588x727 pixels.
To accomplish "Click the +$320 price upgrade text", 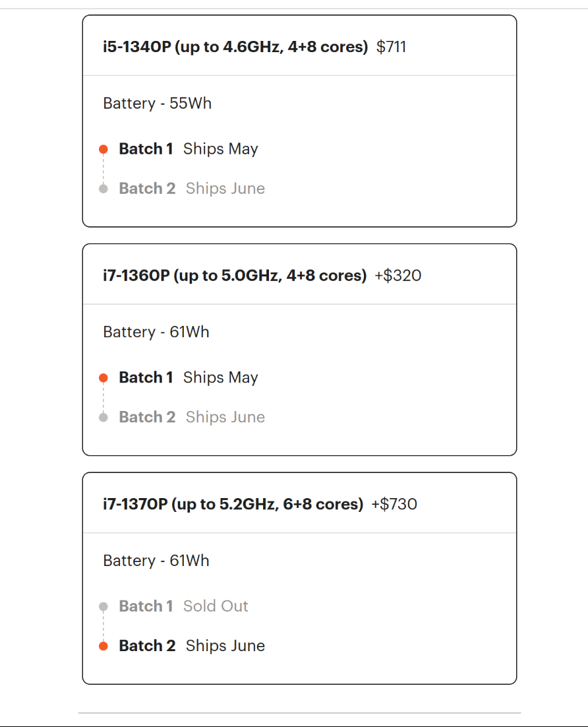I will pyautogui.click(x=397, y=275).
